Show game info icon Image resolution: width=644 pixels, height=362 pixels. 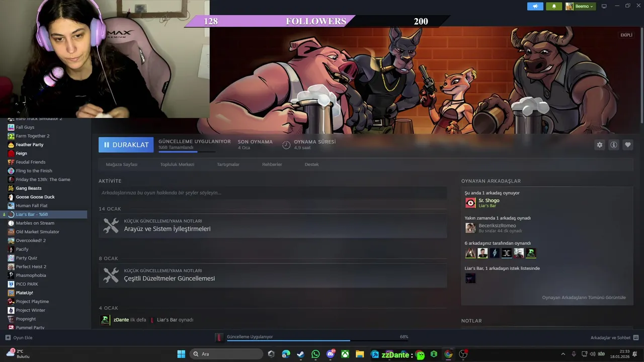click(x=614, y=145)
